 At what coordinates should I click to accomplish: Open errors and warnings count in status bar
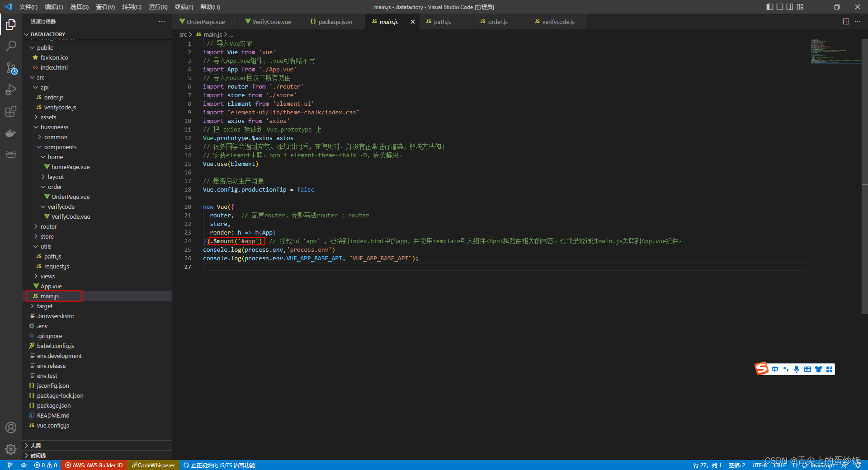(46, 465)
